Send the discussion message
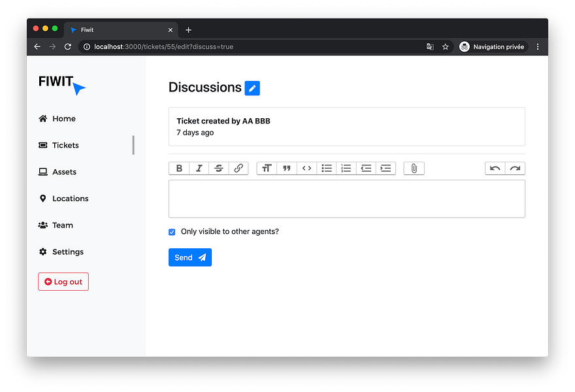This screenshot has width=575, height=392. click(190, 257)
